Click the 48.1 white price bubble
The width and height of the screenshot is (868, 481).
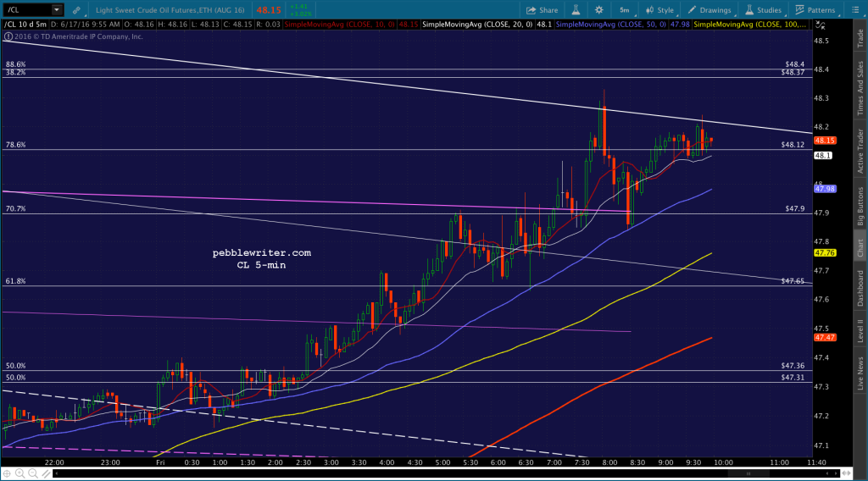(x=822, y=155)
